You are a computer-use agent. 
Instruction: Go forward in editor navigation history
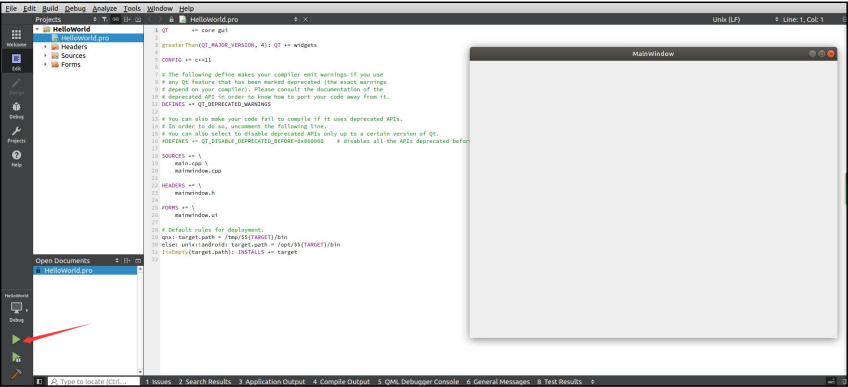[160, 19]
